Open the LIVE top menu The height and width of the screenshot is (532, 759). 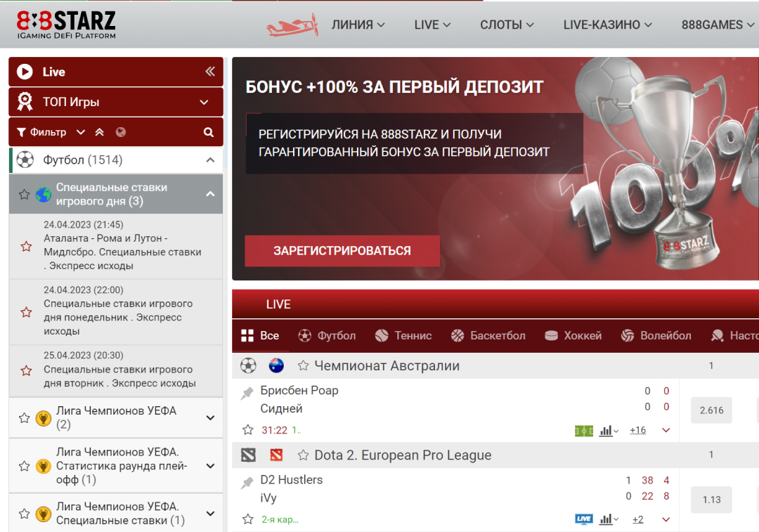[432, 25]
